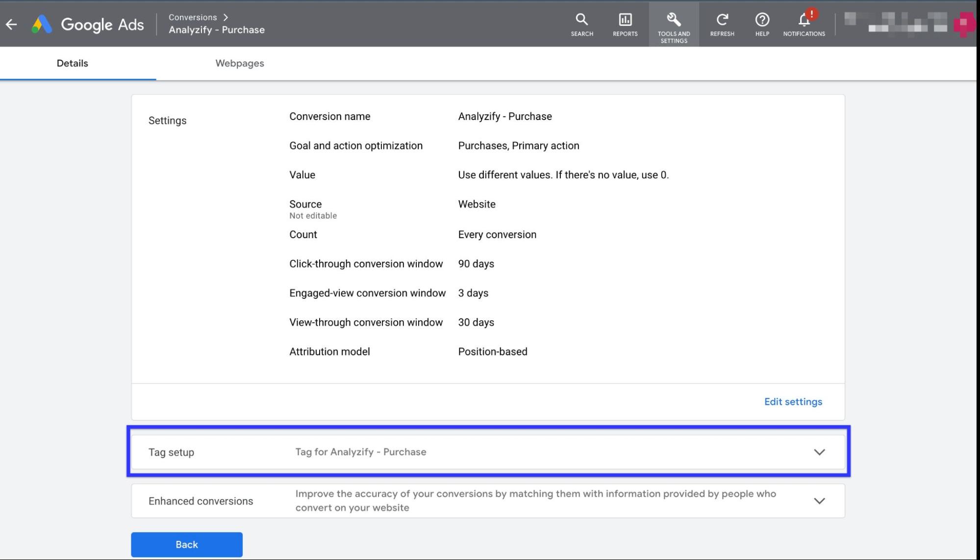Click the 'Settings' section heading
Viewport: 980px width, 560px height.
click(167, 121)
